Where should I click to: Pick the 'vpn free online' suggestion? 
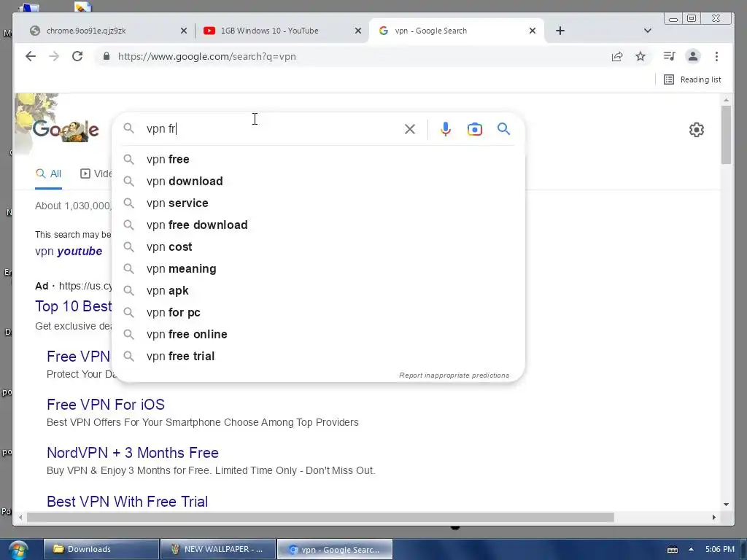coord(318,334)
